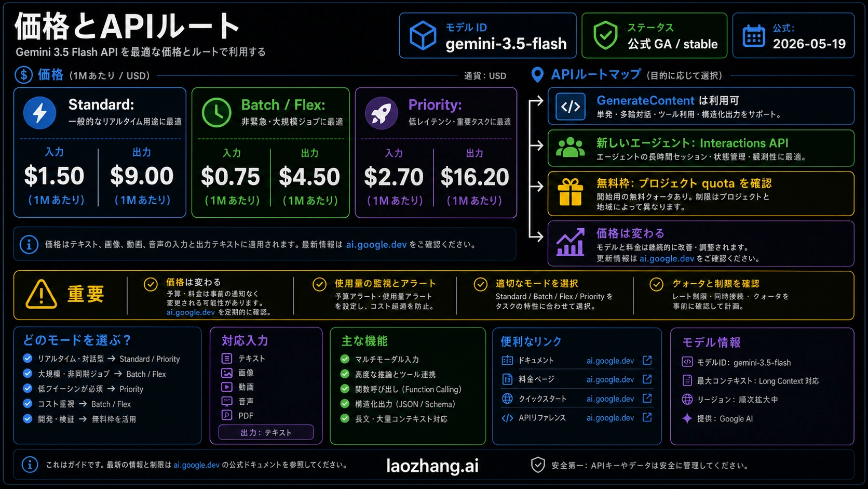Click the 料金ページ row icon

point(507,379)
